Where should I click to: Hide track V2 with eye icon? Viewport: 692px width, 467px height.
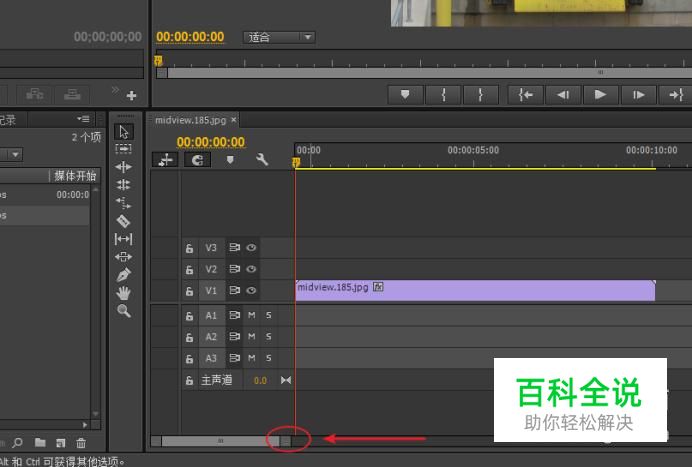point(251,269)
